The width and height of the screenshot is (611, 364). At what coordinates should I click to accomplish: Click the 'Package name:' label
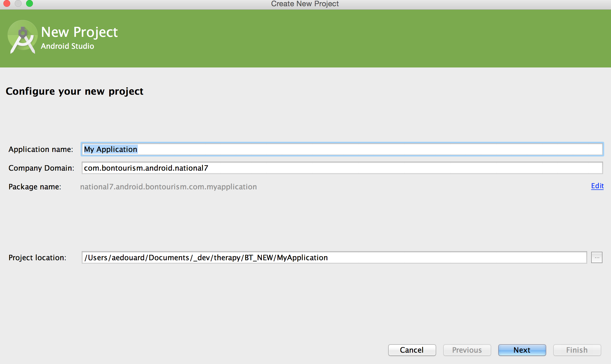point(35,187)
